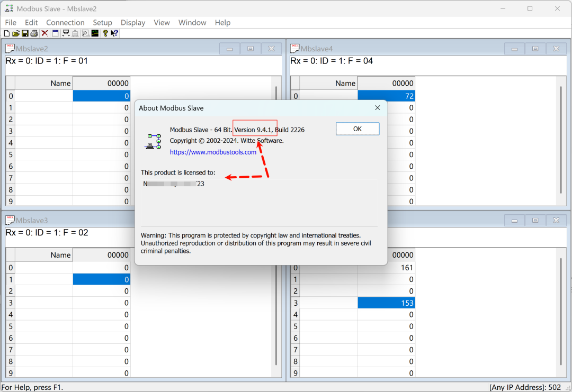Click row header 3 in Mbslave2
Image resolution: width=572 pixels, height=392 pixels.
10,131
